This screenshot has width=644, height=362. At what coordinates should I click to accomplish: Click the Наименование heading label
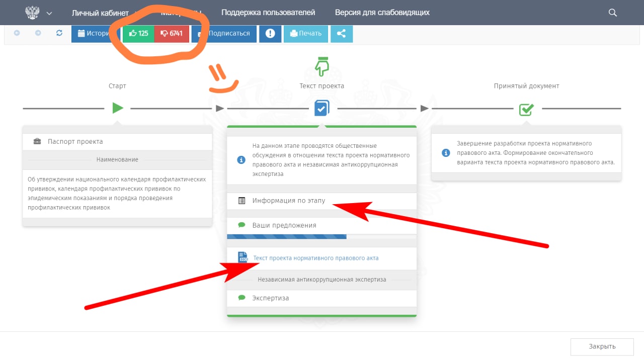tap(117, 159)
